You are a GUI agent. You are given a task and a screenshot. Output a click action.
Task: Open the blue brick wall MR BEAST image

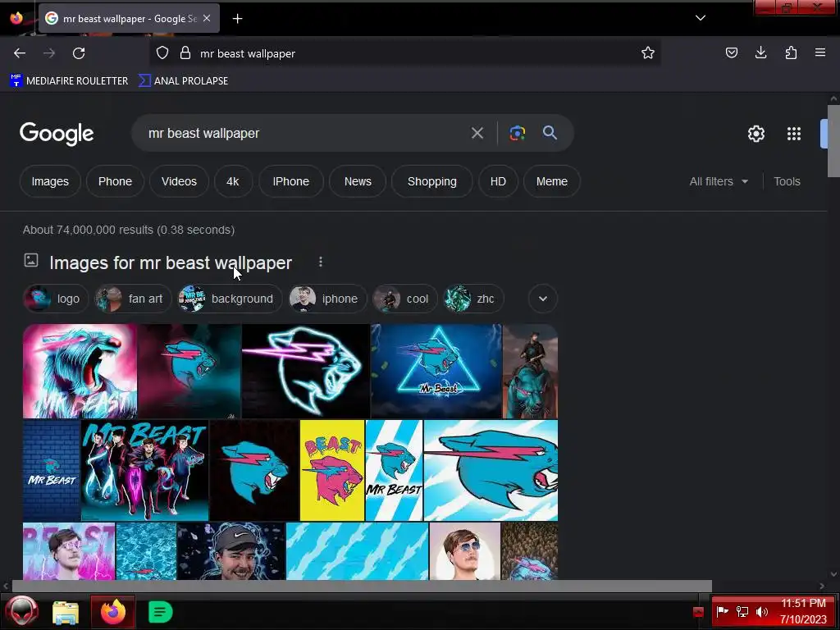point(52,470)
